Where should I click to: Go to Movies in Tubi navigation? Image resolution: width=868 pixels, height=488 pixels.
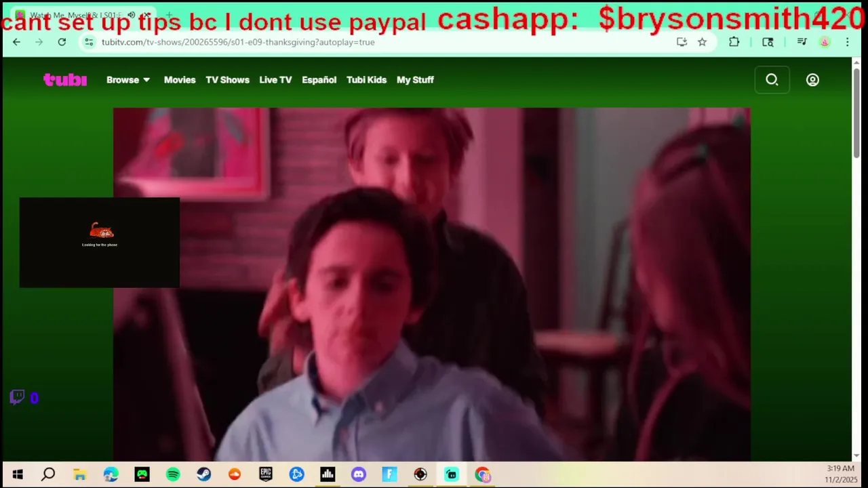pyautogui.click(x=180, y=80)
